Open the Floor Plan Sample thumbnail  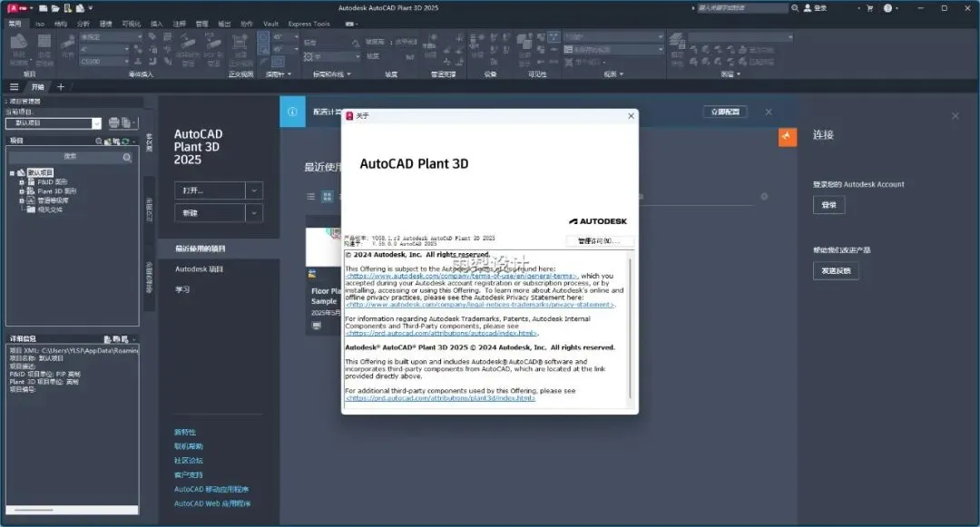click(323, 248)
